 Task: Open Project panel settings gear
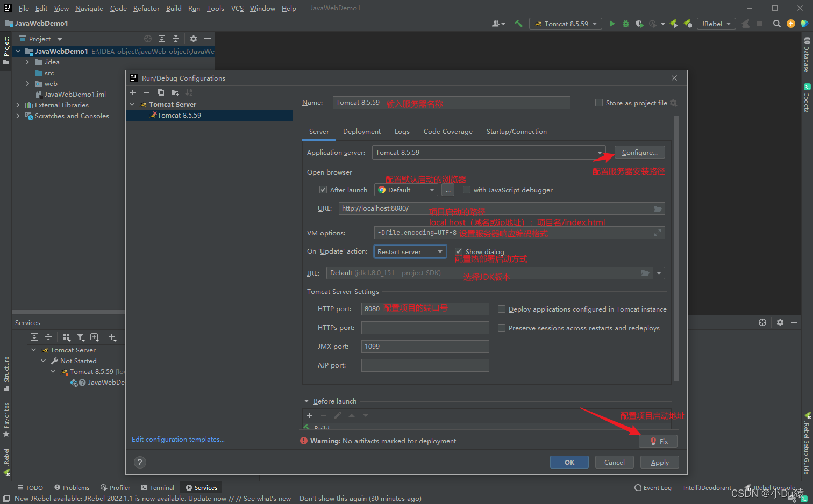[x=194, y=39]
